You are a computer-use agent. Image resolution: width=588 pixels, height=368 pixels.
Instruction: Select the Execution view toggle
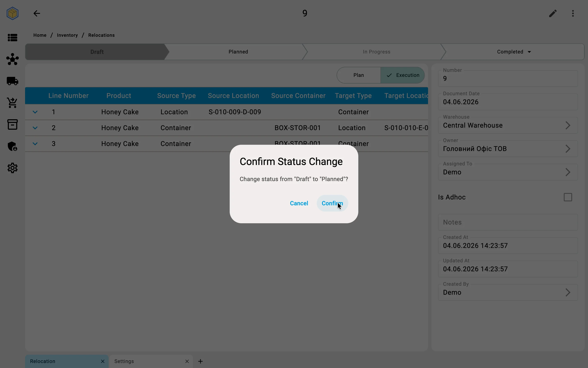click(x=403, y=75)
